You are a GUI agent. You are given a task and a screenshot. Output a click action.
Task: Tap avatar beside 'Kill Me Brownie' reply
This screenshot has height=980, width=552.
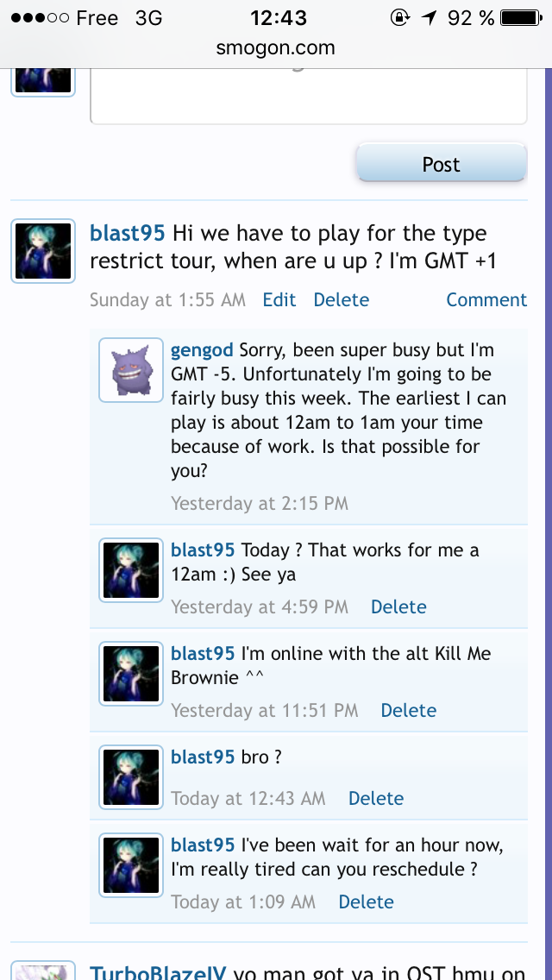pos(131,673)
